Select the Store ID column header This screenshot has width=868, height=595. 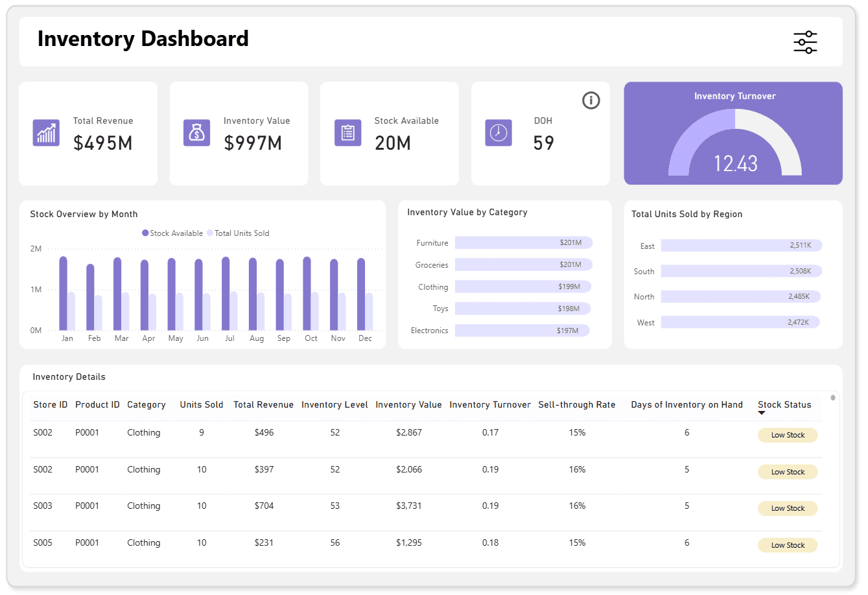click(51, 404)
